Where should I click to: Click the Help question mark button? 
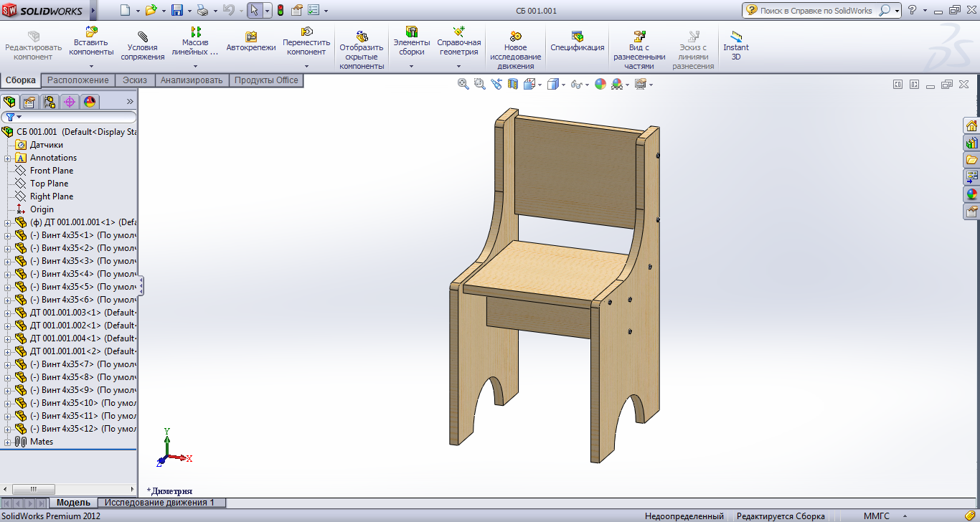913,10
